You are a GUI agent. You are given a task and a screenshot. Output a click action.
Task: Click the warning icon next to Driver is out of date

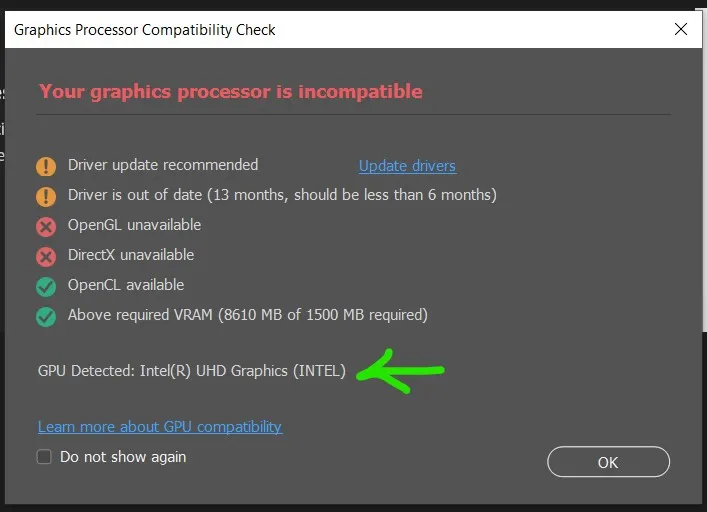coord(46,196)
